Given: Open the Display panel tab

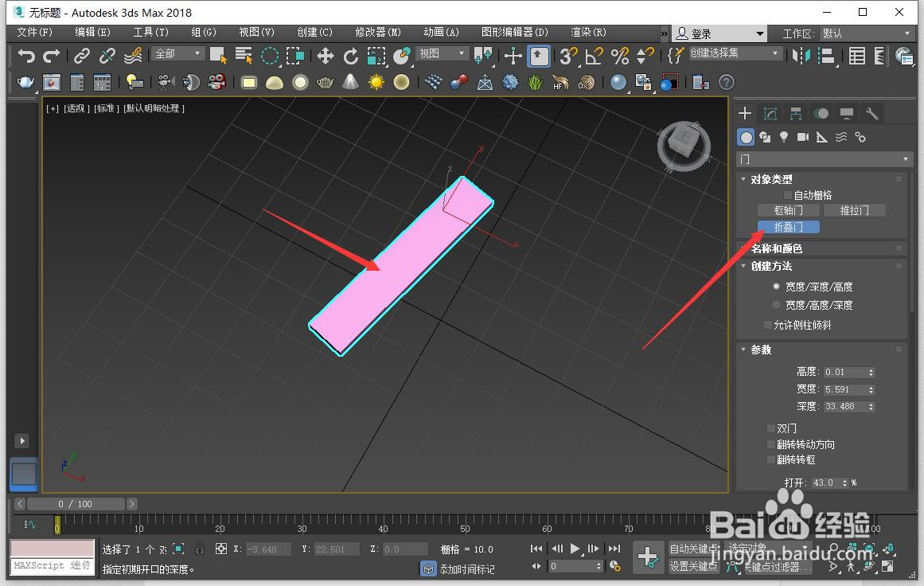Looking at the screenshot, I should point(847,114).
